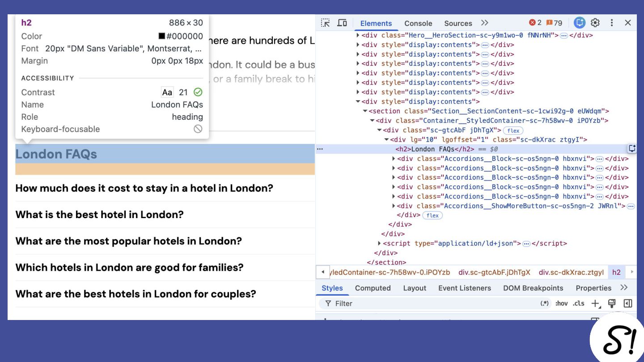644x362 pixels.
Task: Activate the inspect element picker icon
Action: point(326,23)
